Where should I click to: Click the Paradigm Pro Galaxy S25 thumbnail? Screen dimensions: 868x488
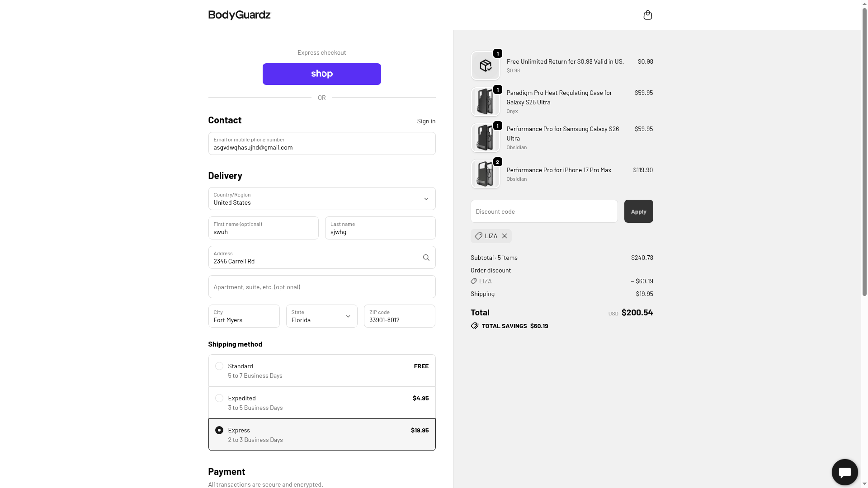tap(485, 102)
